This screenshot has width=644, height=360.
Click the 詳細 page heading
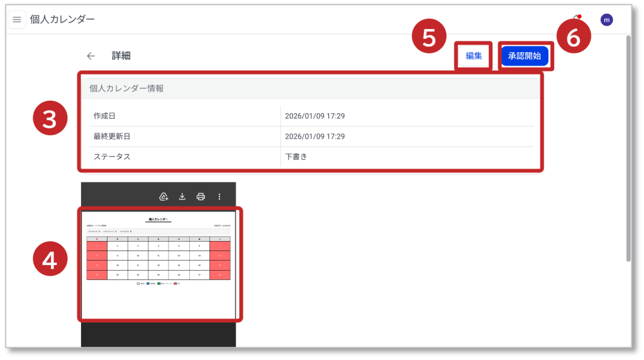pyautogui.click(x=121, y=56)
